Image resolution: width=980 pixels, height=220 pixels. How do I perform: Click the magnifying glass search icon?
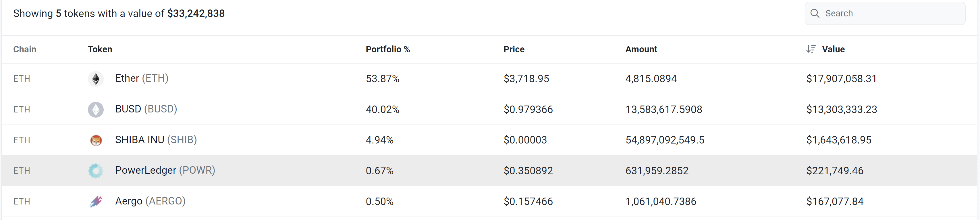point(815,13)
